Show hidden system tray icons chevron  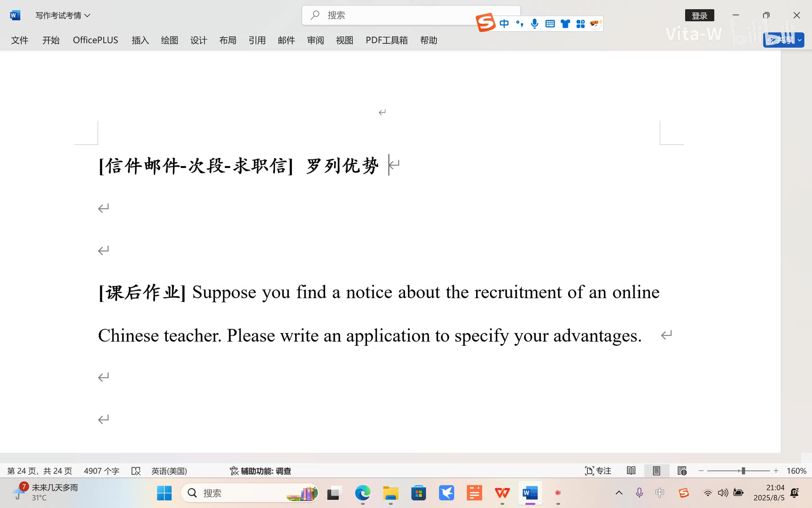tap(619, 493)
